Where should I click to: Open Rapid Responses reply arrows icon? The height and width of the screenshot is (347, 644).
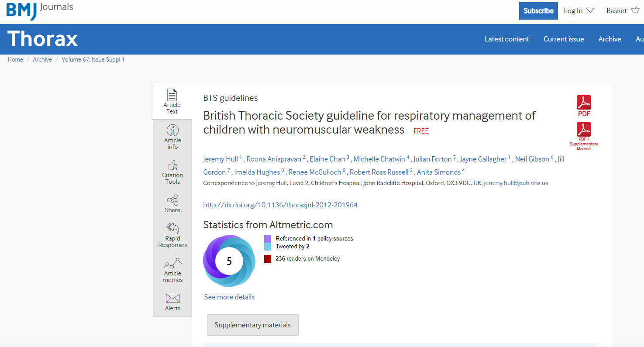coord(172,228)
